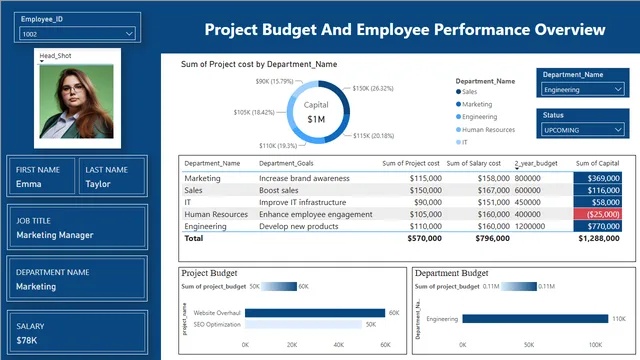Click 'Enhance employee engagement' goal cell

click(x=316, y=214)
